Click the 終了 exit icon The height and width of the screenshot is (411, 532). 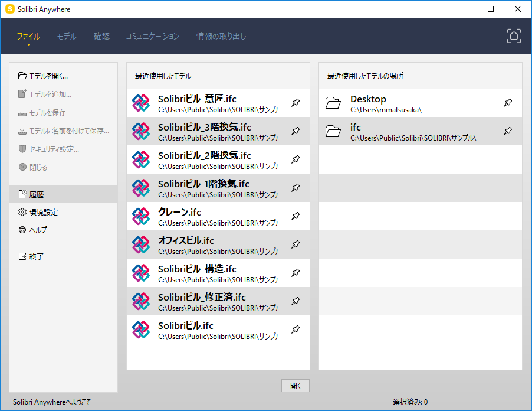click(22, 256)
